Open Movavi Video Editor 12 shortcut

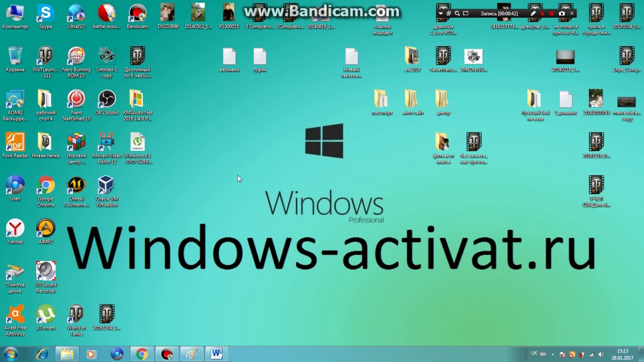point(107,148)
